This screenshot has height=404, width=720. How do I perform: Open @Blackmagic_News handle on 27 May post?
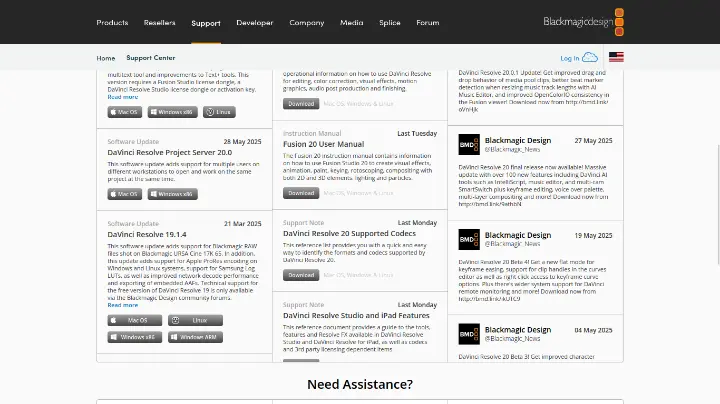[512, 150]
